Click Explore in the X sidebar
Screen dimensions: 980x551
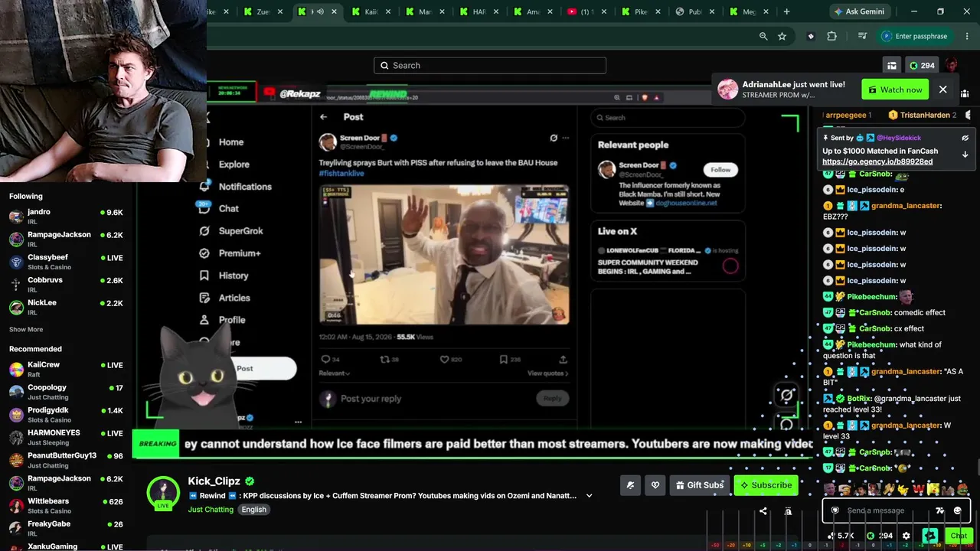coord(234,165)
